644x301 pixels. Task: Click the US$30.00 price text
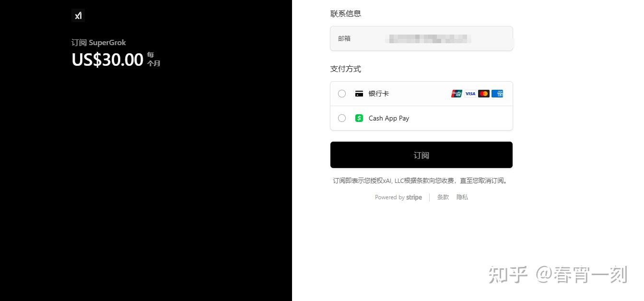coord(107,60)
